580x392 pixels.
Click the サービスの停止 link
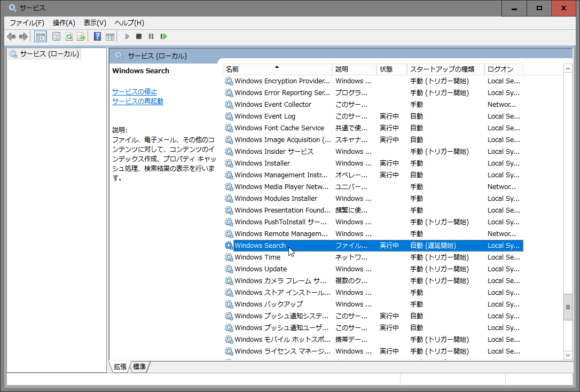pyautogui.click(x=135, y=91)
